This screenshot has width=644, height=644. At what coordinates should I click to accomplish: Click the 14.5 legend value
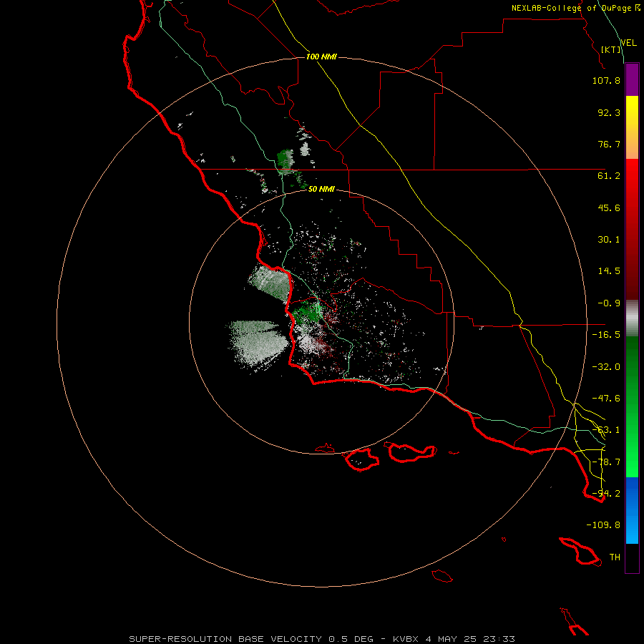click(x=609, y=271)
